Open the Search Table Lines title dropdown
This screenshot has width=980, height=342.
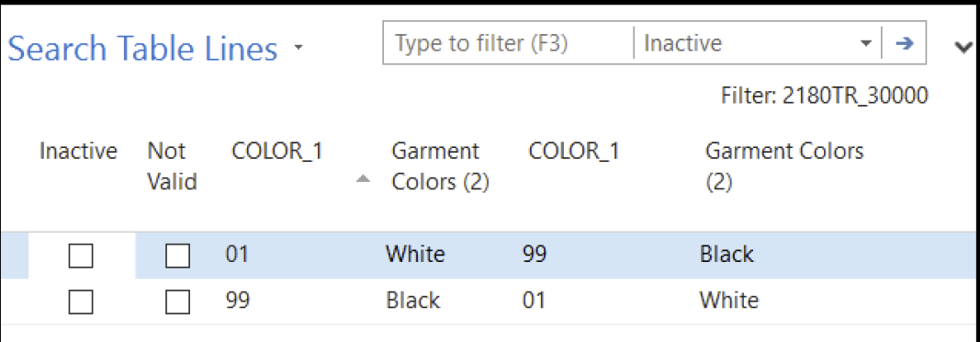299,48
